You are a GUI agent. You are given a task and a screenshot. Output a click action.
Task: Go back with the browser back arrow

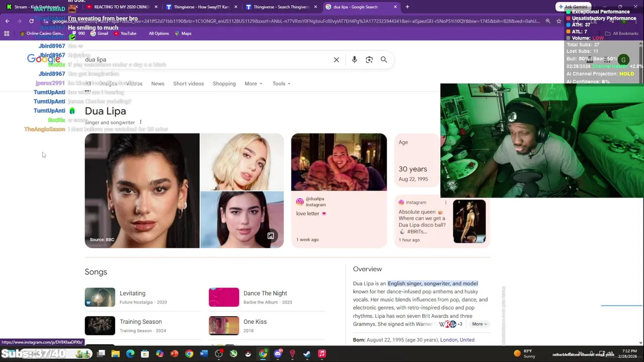7,21
